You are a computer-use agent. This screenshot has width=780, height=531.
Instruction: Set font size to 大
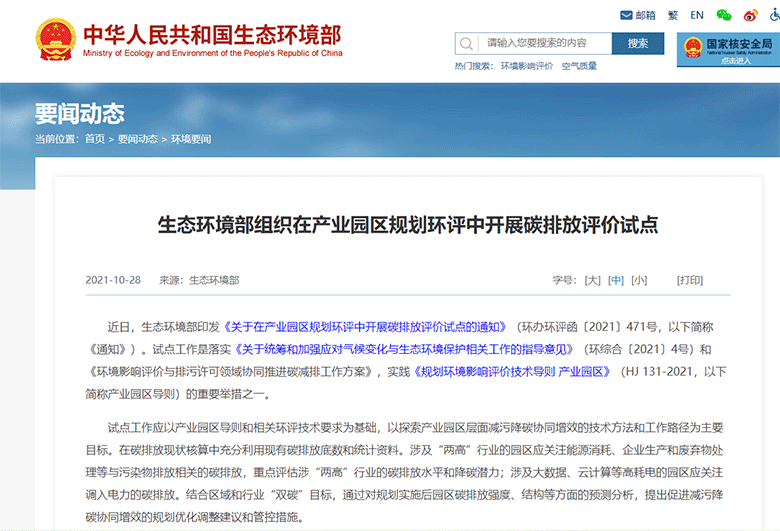(593, 281)
